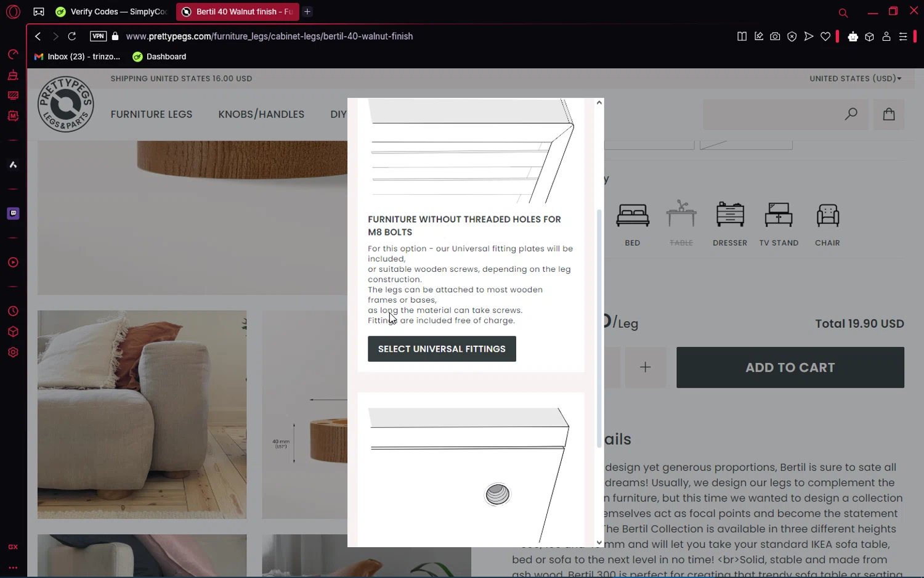
Task: Click the address bar URL
Action: (x=269, y=36)
